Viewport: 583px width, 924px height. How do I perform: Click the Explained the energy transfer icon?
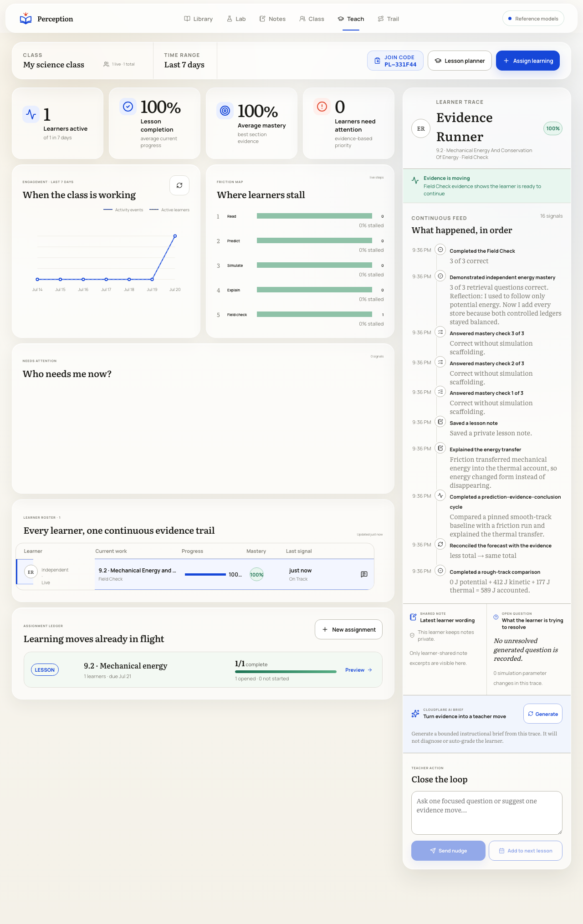440,448
